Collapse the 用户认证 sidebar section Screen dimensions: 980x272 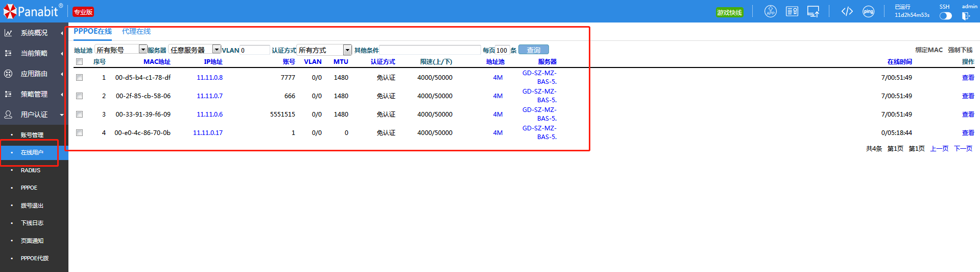pos(34,115)
